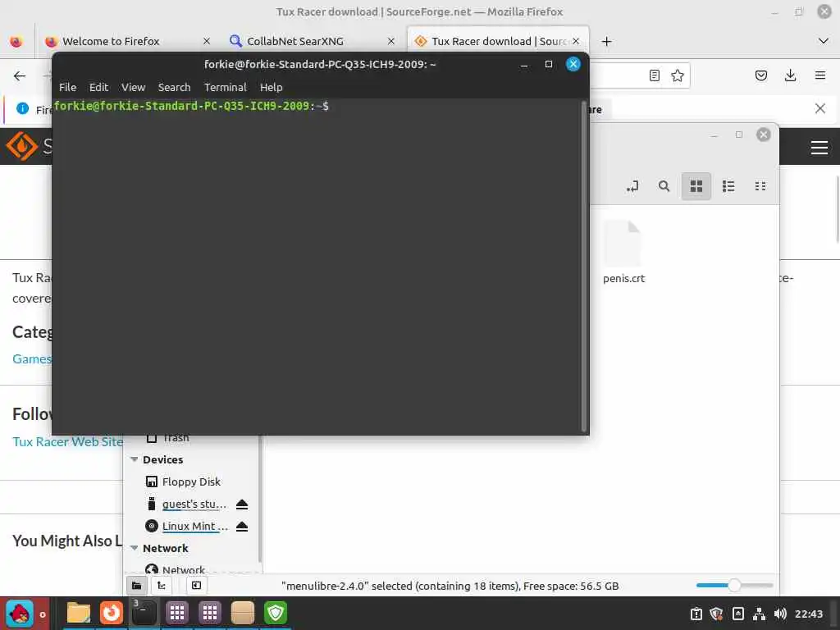This screenshot has width=840, height=630.
Task: Select Network in file manager sidebar
Action: (x=183, y=570)
